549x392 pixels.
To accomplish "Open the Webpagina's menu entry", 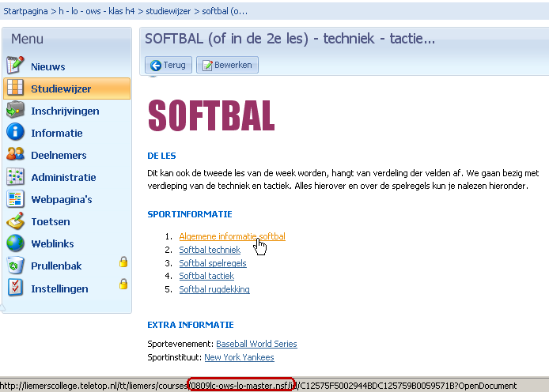I will pyautogui.click(x=62, y=200).
